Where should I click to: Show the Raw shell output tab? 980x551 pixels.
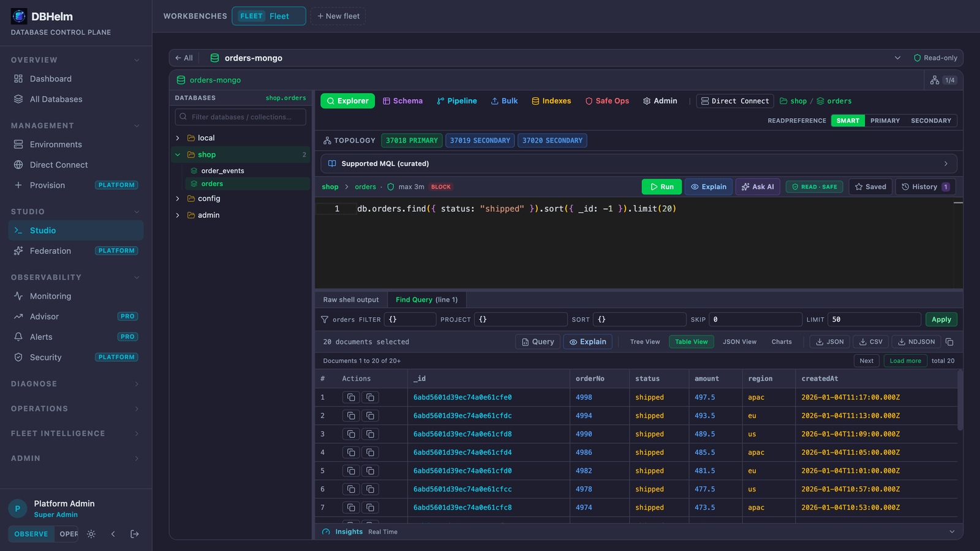(351, 299)
